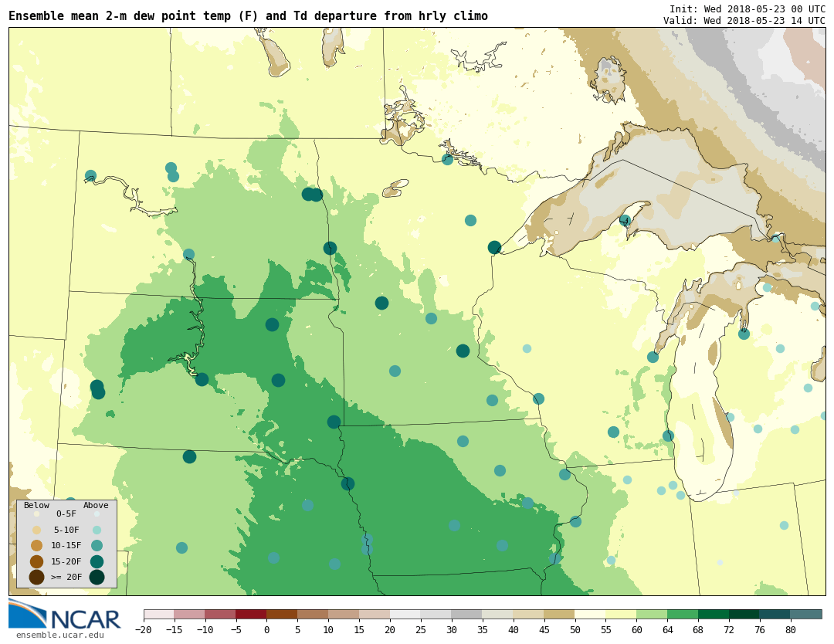Click the beige colorbar segment 40 to 45
Viewport: 834px width, 644px height.
(x=529, y=614)
